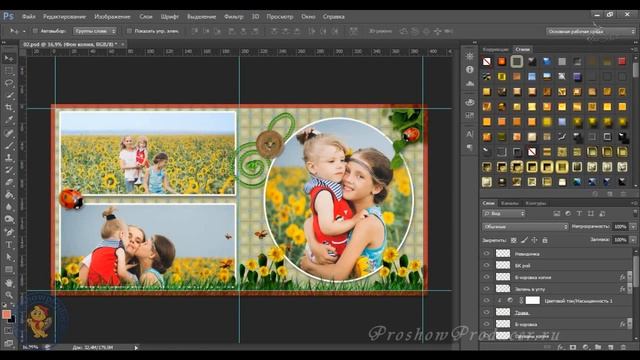
Task: Switch to the Коррекция tab
Action: 496,49
